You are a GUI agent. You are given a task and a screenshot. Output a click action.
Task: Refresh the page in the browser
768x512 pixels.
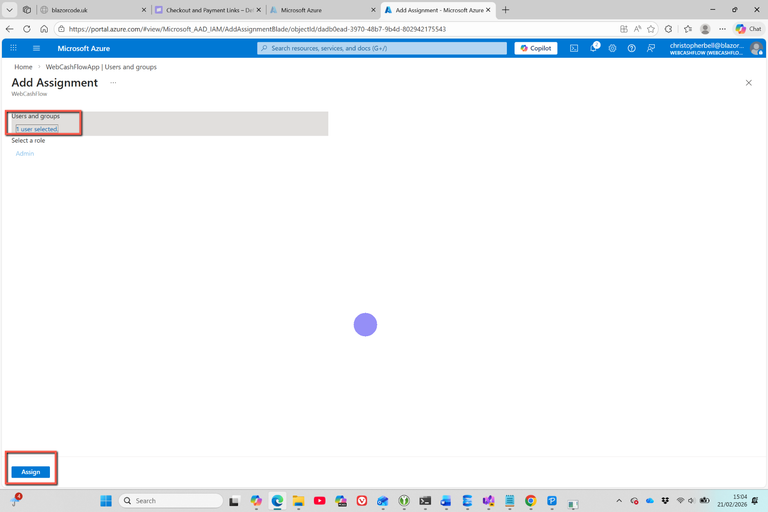[27, 29]
